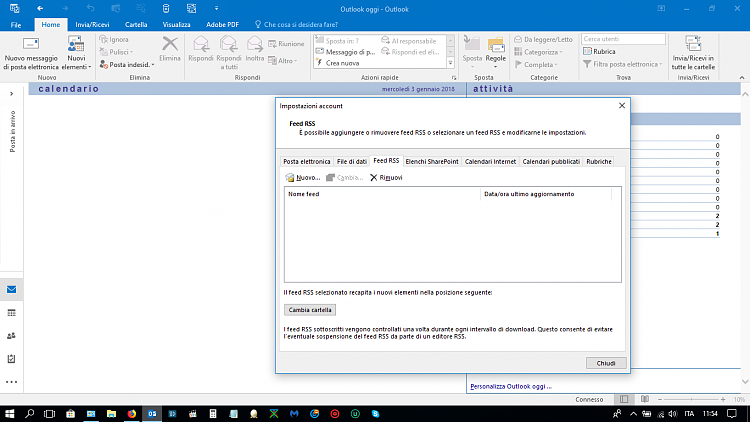Click Cambia cartella button
Viewport: 750px width, 422px height.
(x=310, y=310)
